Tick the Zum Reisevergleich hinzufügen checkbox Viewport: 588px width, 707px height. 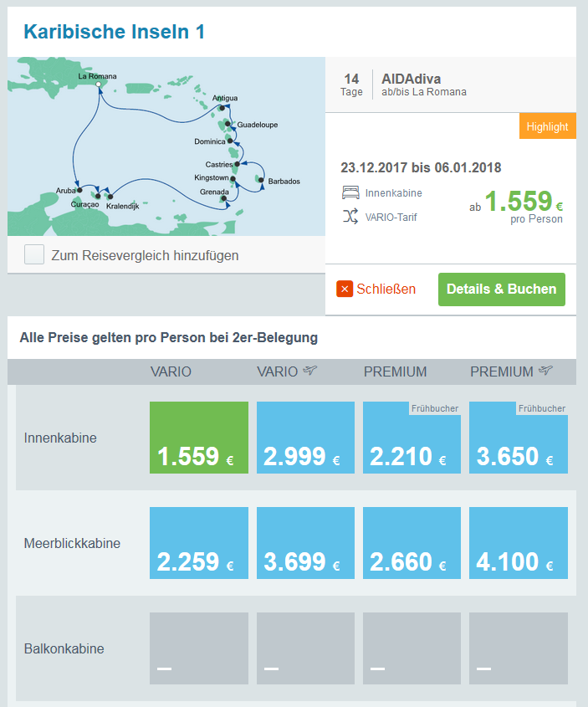(34, 255)
